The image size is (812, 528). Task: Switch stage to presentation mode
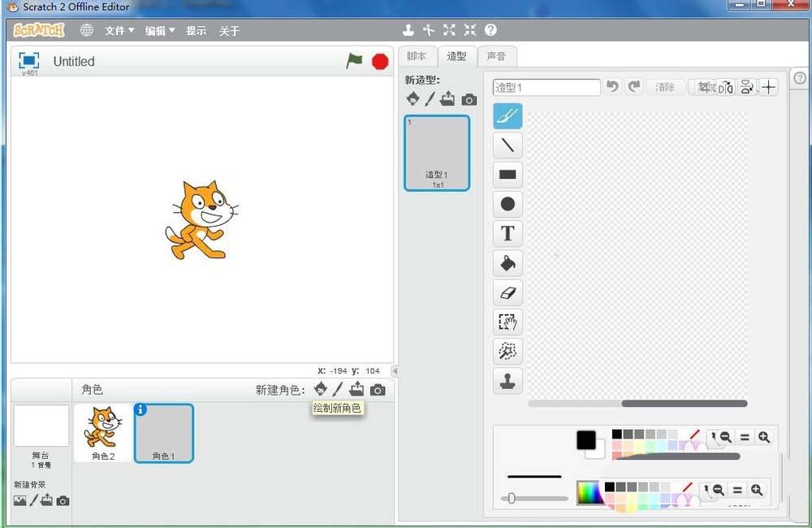[x=29, y=61]
